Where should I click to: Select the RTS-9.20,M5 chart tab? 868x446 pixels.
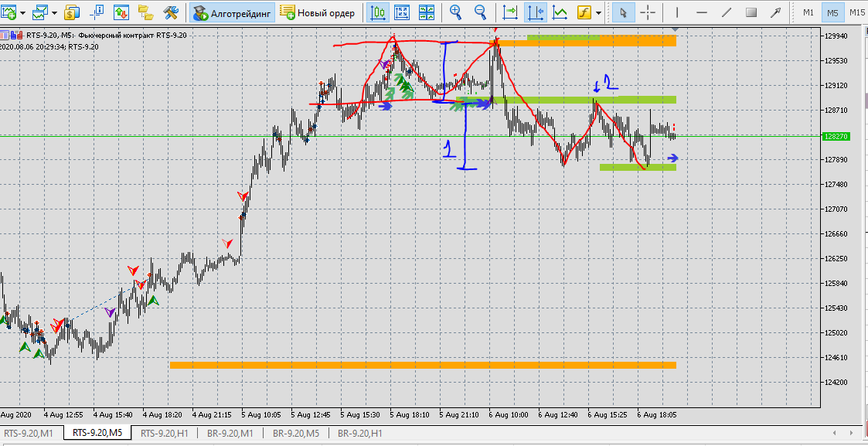point(98,434)
